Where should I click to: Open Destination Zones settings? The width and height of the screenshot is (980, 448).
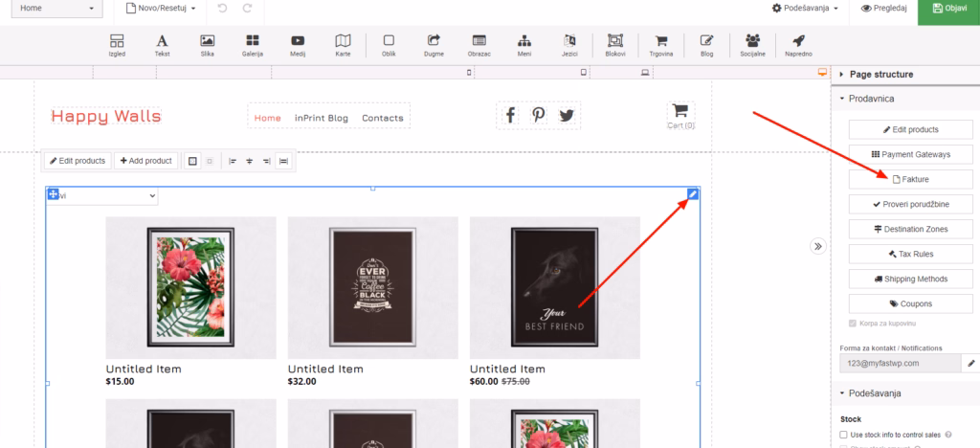click(911, 230)
